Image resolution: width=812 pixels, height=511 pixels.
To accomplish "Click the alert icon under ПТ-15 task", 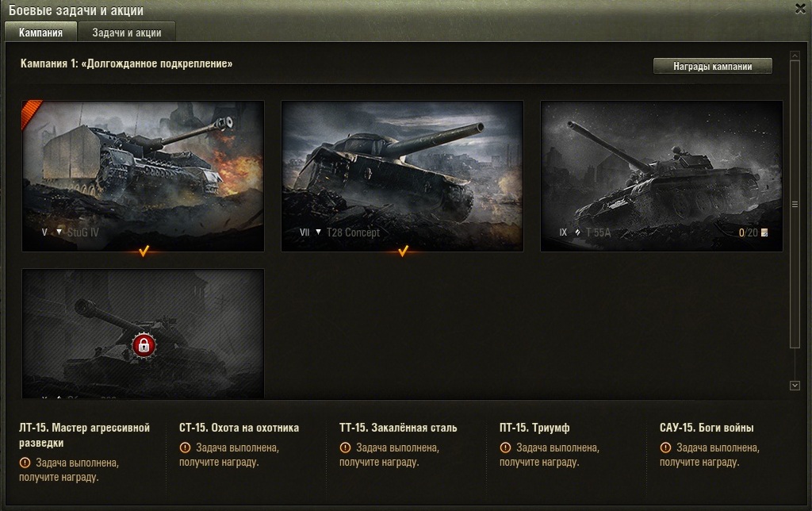I will click(506, 447).
